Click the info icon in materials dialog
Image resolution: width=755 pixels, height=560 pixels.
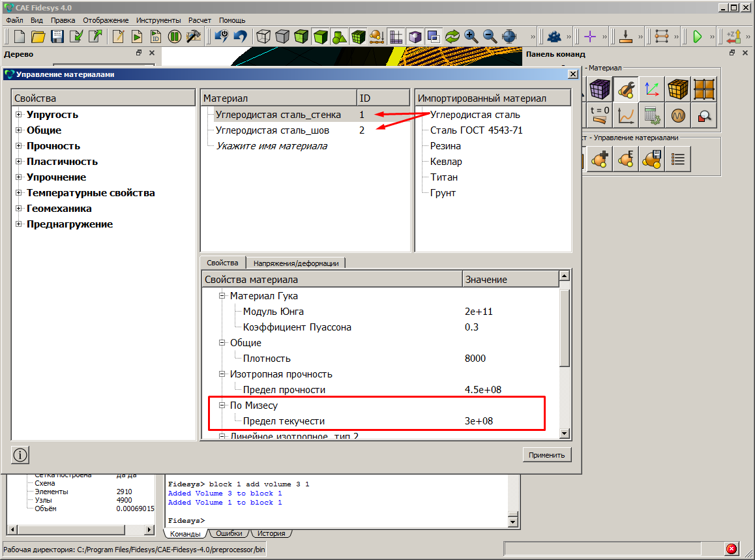click(20, 454)
